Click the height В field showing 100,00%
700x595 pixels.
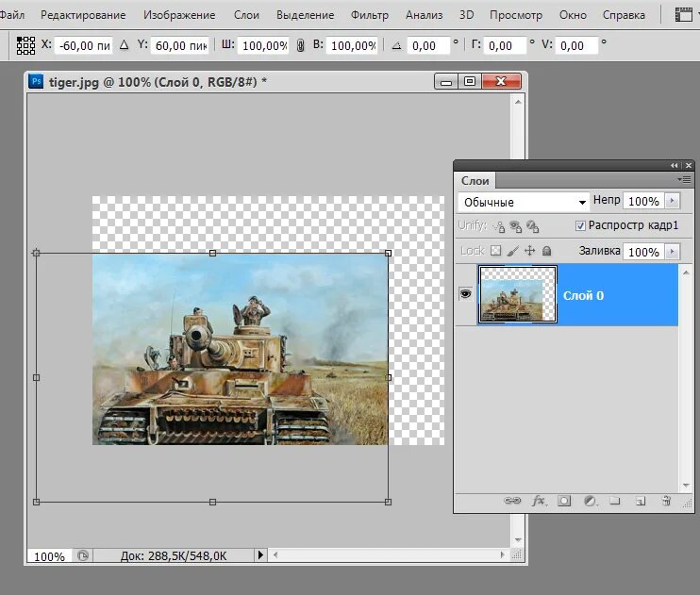(352, 45)
